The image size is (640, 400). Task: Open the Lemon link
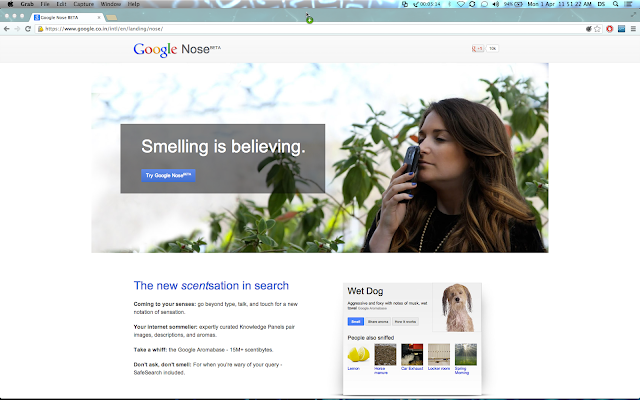point(353,369)
